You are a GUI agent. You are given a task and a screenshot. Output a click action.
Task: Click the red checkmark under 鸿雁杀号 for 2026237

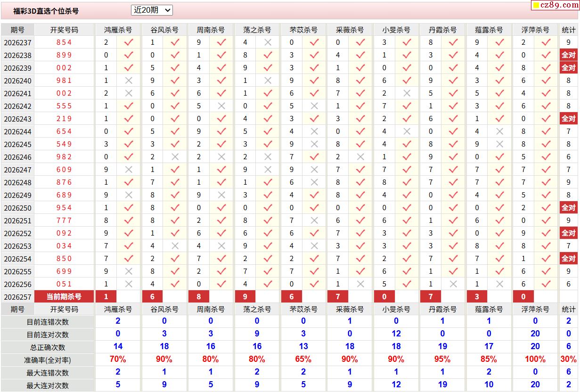click(129, 42)
